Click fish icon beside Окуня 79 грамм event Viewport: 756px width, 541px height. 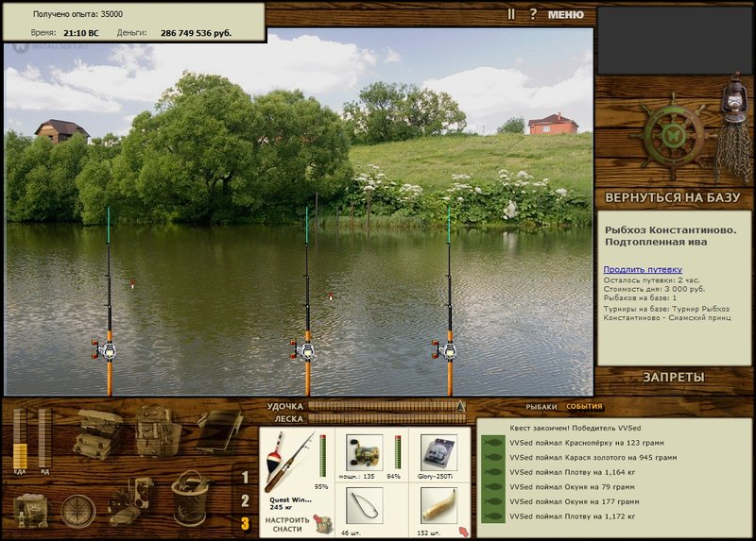pyautogui.click(x=492, y=487)
